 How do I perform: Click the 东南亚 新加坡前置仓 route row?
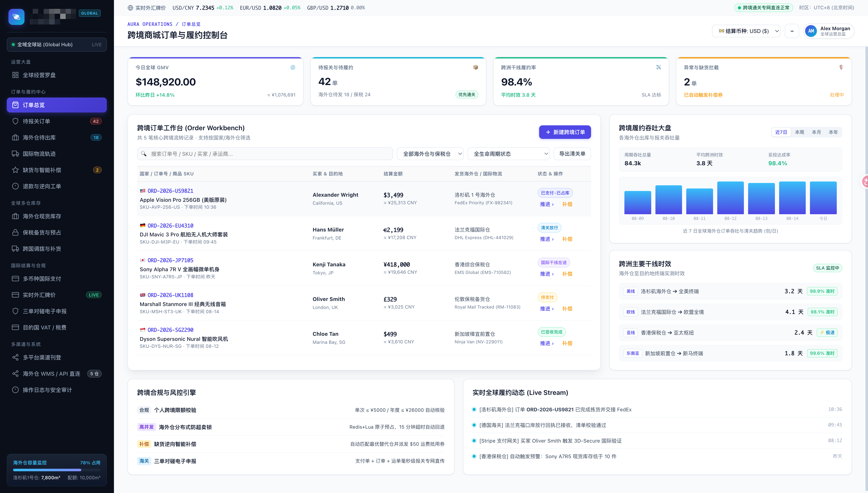[x=730, y=353]
